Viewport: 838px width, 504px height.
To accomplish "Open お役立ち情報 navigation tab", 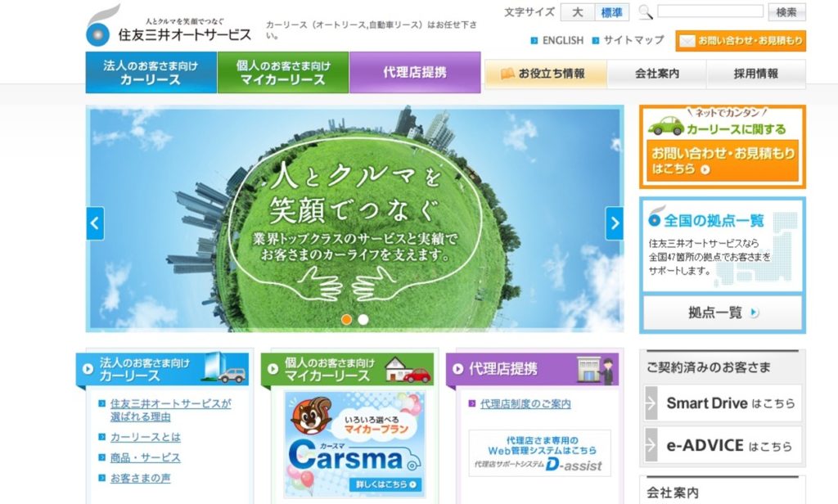I will pos(546,74).
